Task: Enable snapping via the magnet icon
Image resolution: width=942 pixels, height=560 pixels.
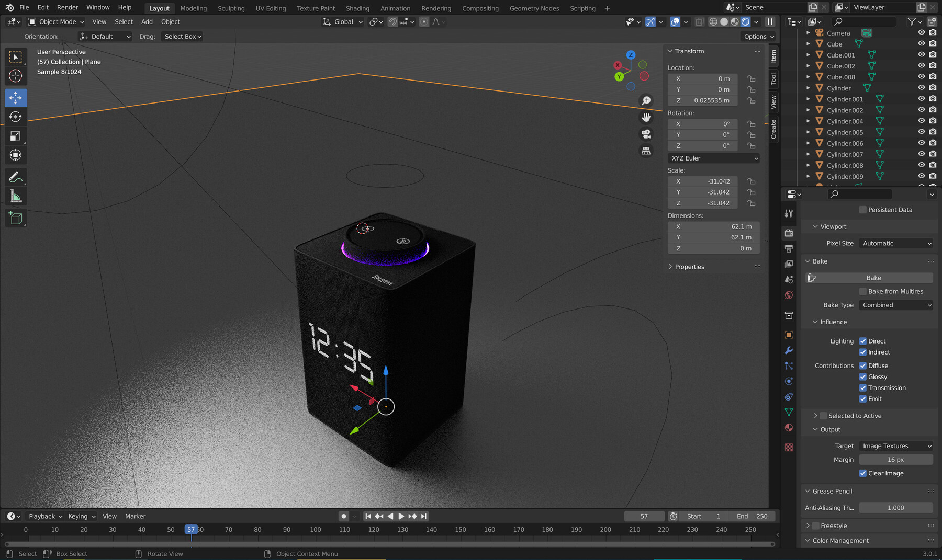Action: coord(392,21)
